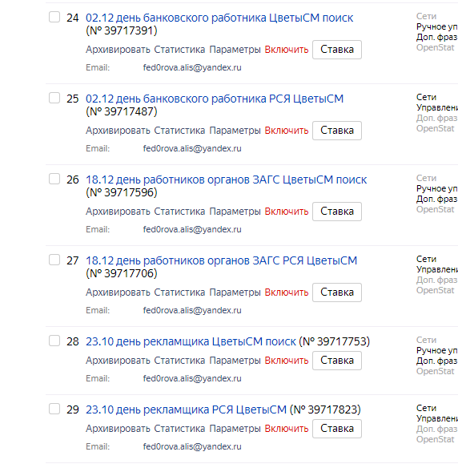
Task: Open Параметры for campaign 24
Action: 235,50
